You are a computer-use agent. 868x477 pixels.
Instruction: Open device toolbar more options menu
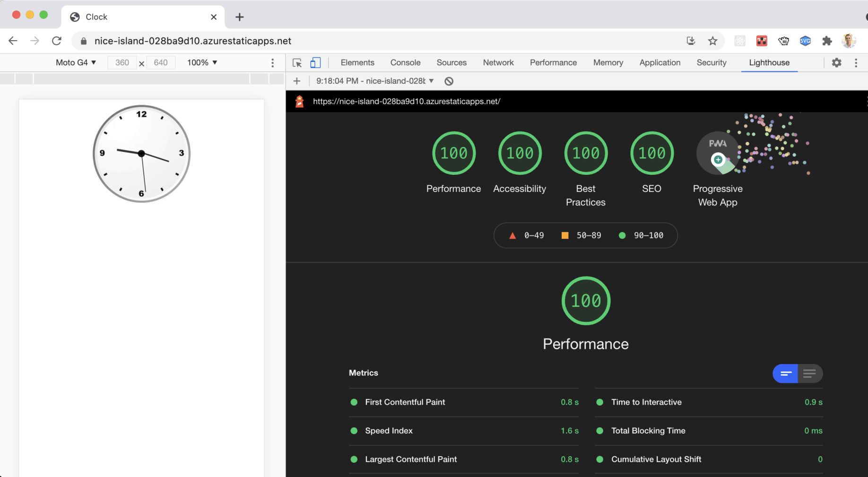272,63
